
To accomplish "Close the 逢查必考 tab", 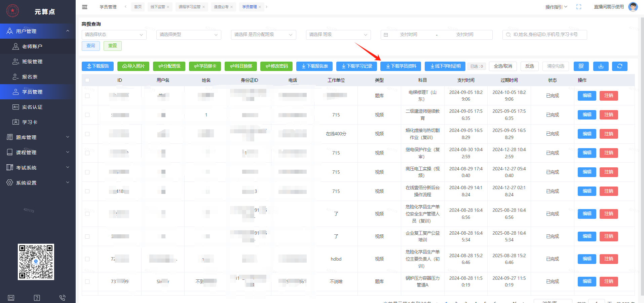I will coord(231,7).
